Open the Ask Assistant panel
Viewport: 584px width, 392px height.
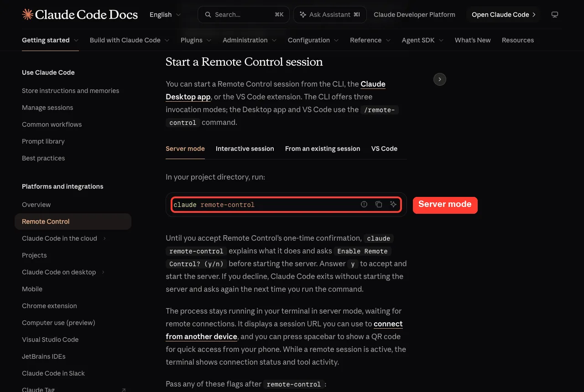329,15
